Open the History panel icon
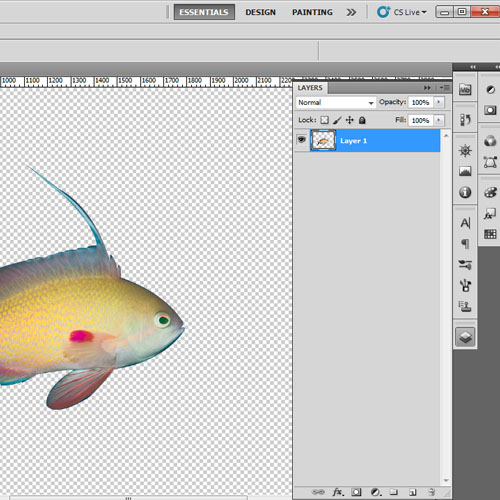 (465, 119)
